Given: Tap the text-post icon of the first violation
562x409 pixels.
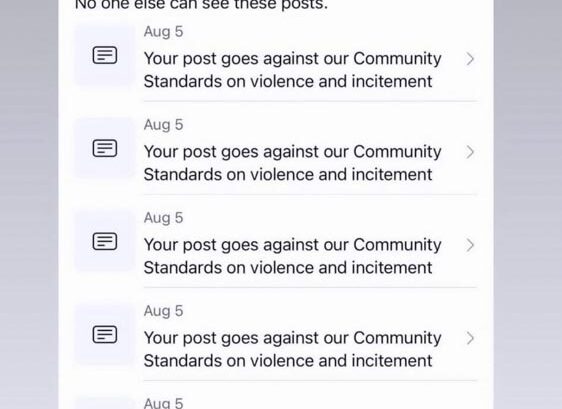Looking at the screenshot, I should [105, 55].
